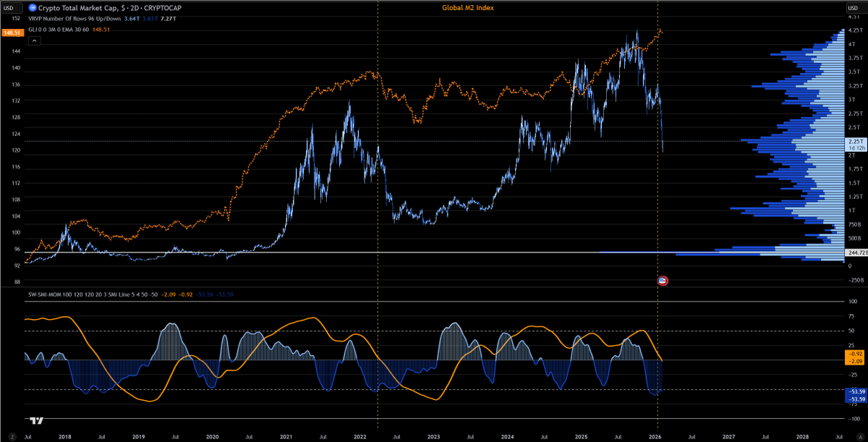Screen dimensions: 868x442
Task: Click the 750 B label on right price scale
Action: pos(854,224)
